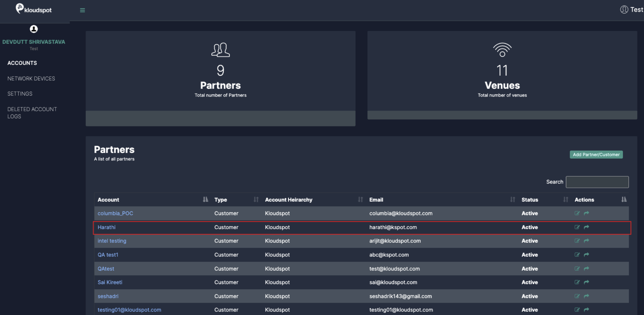Select email arijit@kloudspot.com
The width and height of the screenshot is (644, 315).
(395, 241)
